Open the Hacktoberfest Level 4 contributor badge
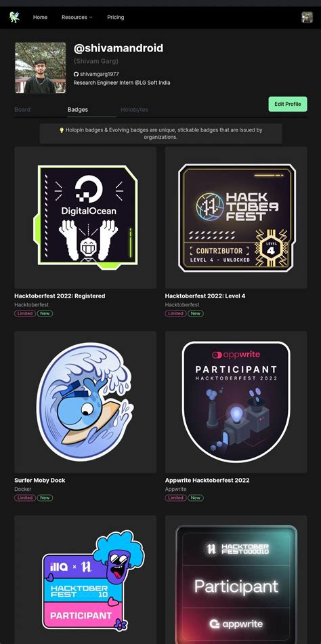The height and width of the screenshot is (644, 321). click(x=236, y=218)
